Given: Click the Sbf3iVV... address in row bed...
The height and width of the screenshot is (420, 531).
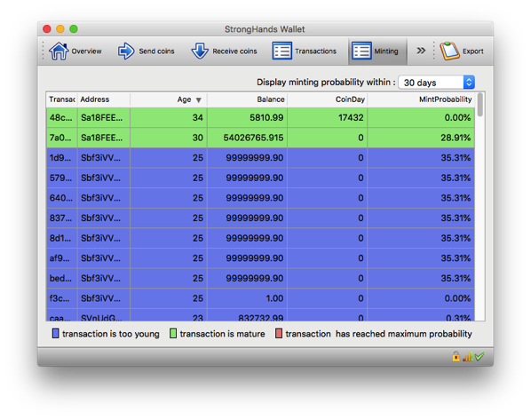Looking at the screenshot, I should pos(104,278).
